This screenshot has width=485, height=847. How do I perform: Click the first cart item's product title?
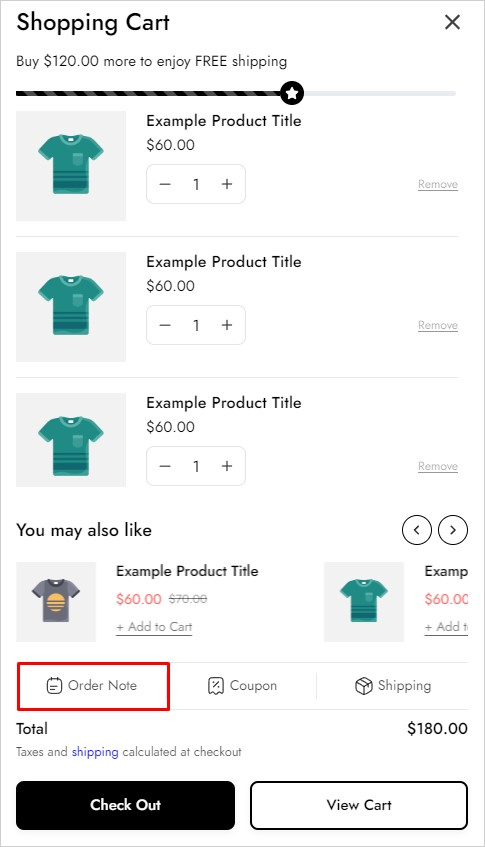click(224, 121)
